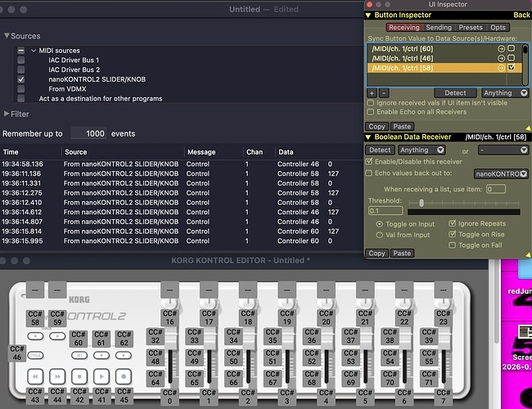The image size is (532, 409).
Task: Switch to the Presets tab
Action: [471, 28]
